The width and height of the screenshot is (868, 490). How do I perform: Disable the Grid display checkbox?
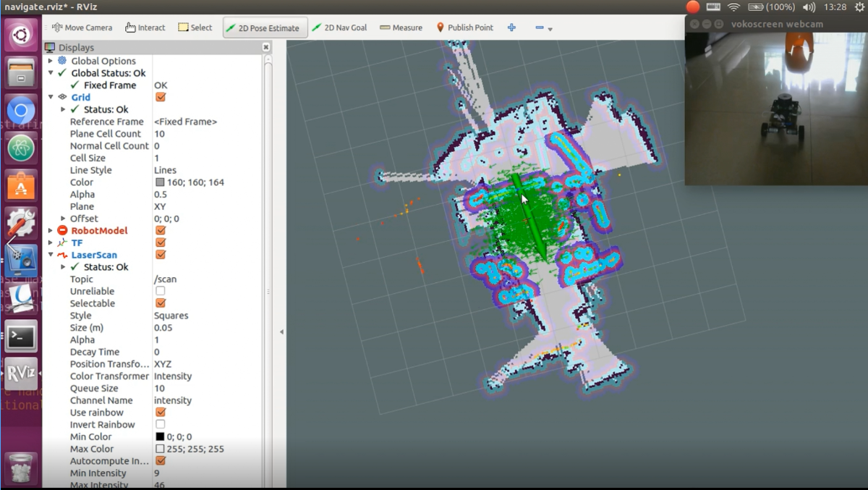coord(161,97)
